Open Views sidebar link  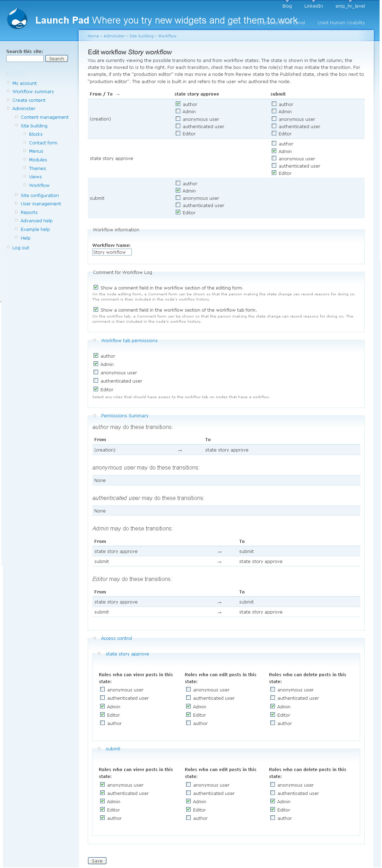point(35,177)
